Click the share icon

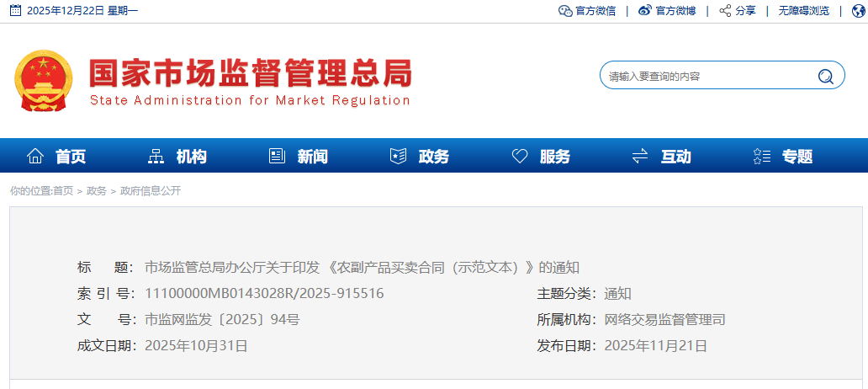tap(725, 11)
